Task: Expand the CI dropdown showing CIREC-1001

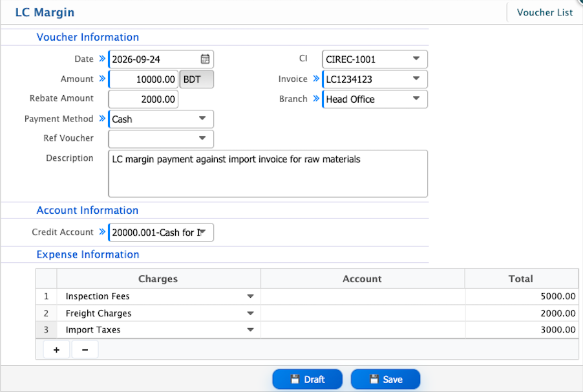Action: (x=416, y=59)
